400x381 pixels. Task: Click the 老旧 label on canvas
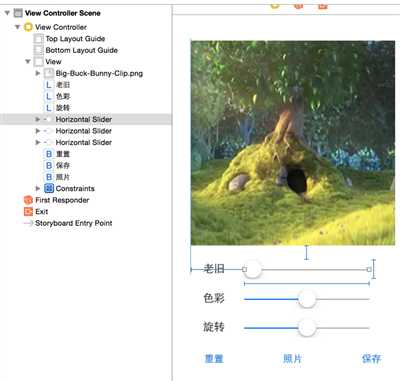point(214,269)
